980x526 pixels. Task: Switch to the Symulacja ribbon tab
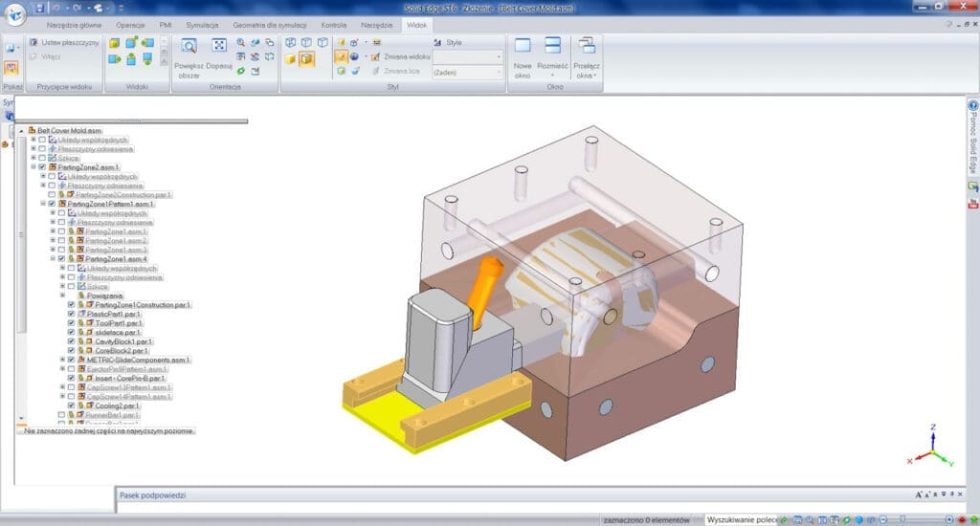[x=201, y=24]
